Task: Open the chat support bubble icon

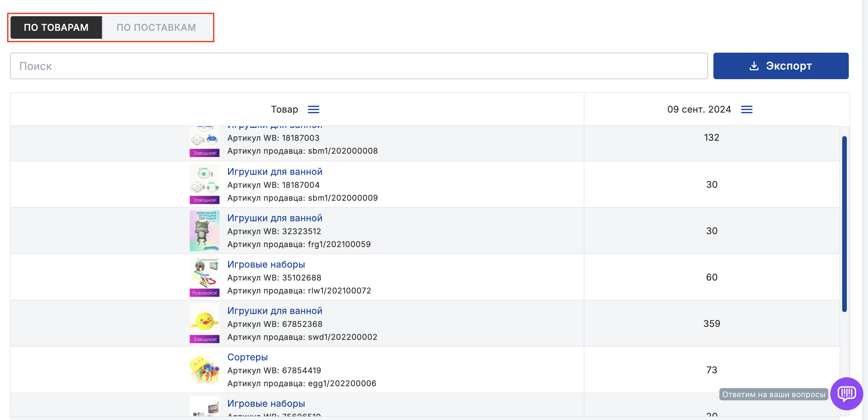Action: click(x=846, y=393)
